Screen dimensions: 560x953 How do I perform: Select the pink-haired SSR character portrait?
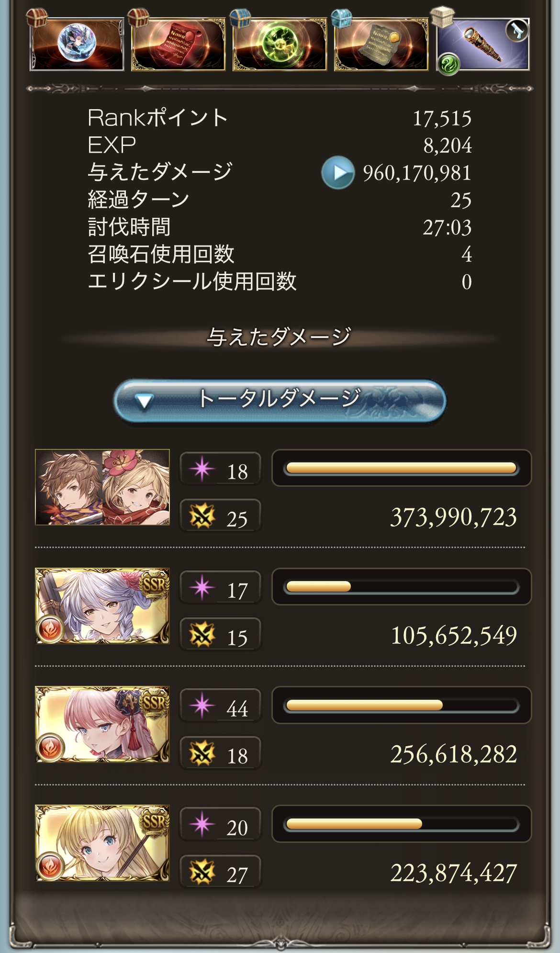[102, 724]
